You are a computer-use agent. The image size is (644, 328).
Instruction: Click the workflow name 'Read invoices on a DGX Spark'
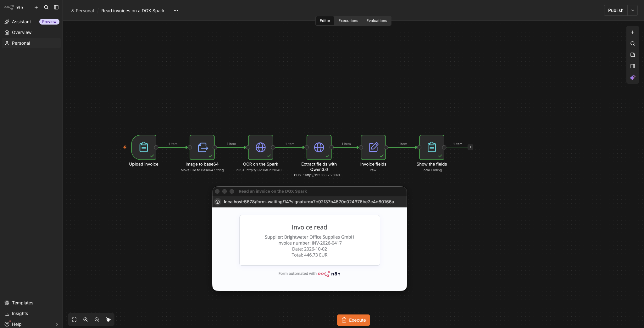[x=133, y=11]
